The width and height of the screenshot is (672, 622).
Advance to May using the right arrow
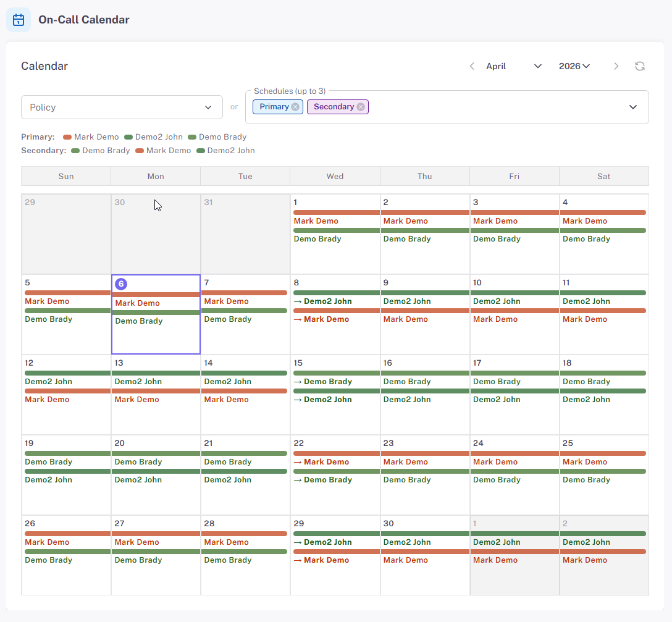click(616, 66)
